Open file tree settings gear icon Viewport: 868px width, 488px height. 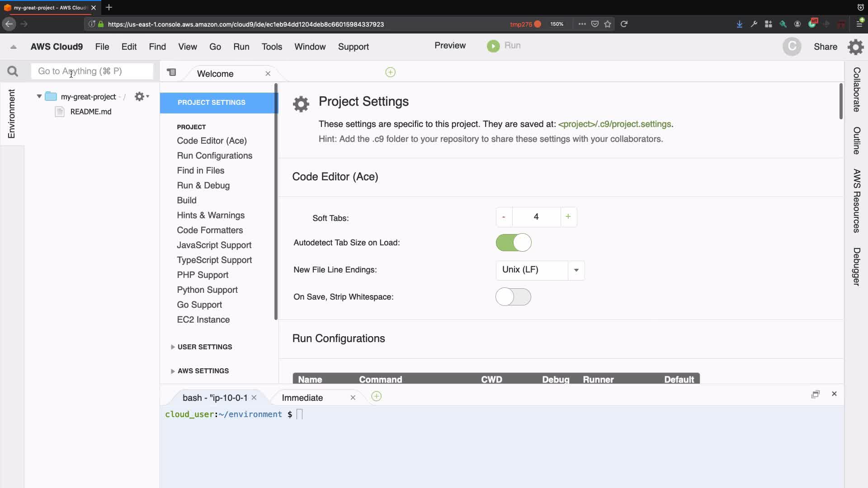pyautogui.click(x=140, y=97)
